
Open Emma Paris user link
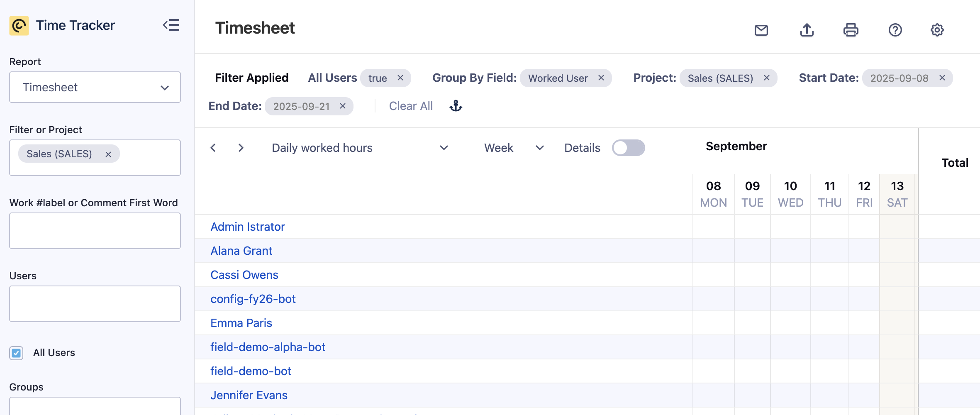[241, 323]
